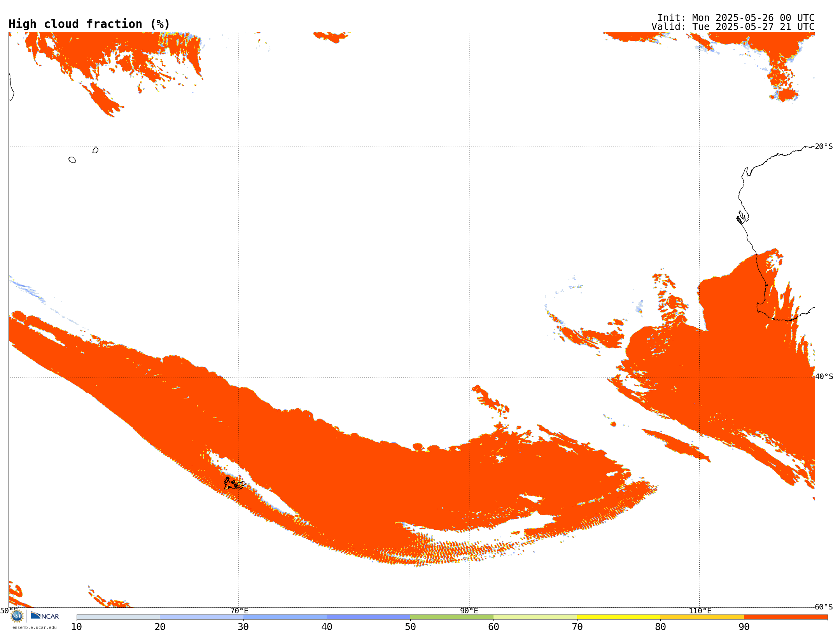Click the NSF logo icon
Viewport: 840px width, 632px height.
[x=17, y=616]
